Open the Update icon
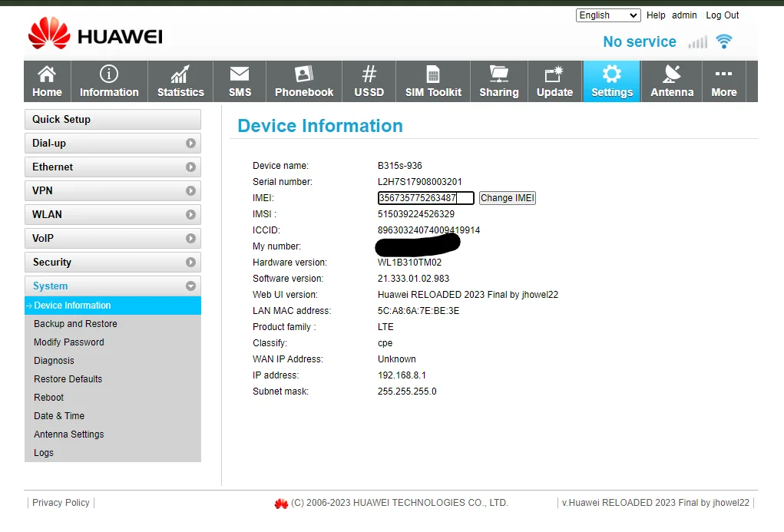Image resolution: width=784 pixels, height=532 pixels. pos(554,74)
